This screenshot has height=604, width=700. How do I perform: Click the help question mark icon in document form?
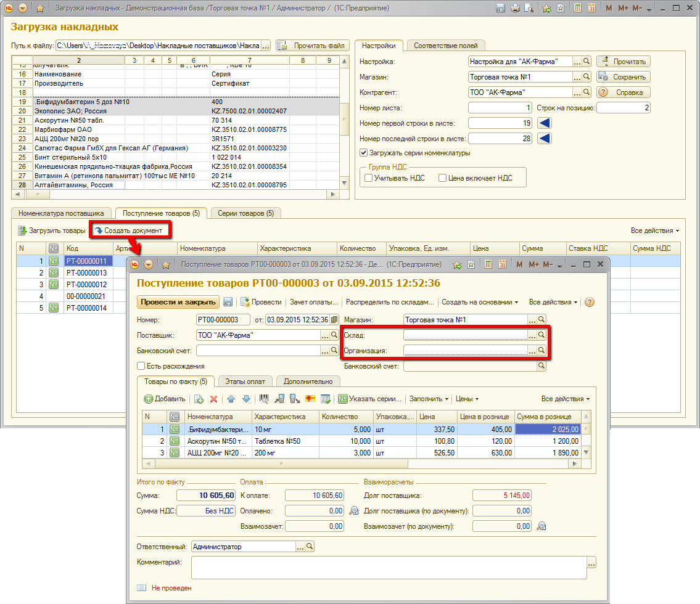(589, 302)
